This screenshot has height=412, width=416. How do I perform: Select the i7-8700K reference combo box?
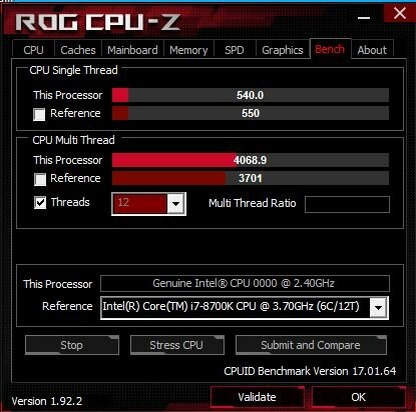(244, 307)
